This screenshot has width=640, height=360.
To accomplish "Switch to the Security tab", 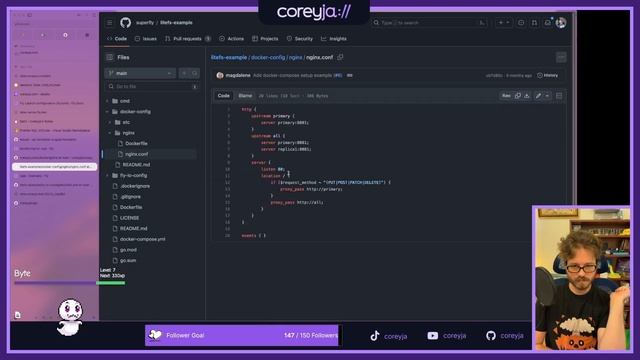I will point(300,39).
